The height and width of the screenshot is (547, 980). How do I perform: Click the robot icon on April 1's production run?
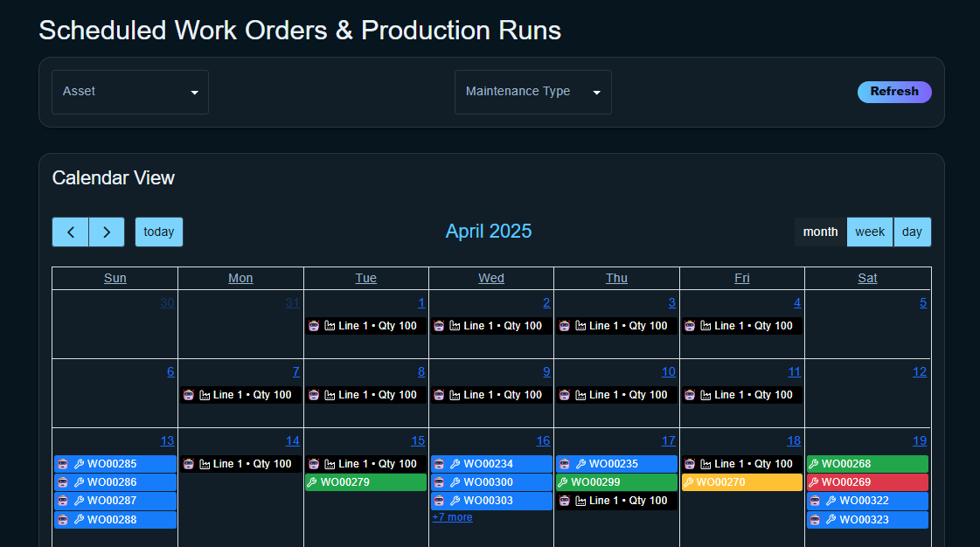click(314, 326)
